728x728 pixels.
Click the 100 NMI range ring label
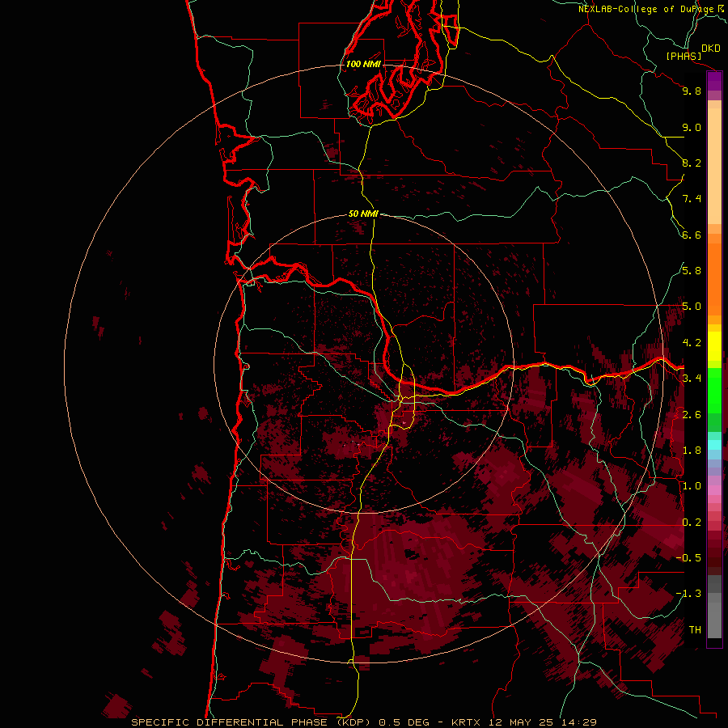[x=363, y=64]
